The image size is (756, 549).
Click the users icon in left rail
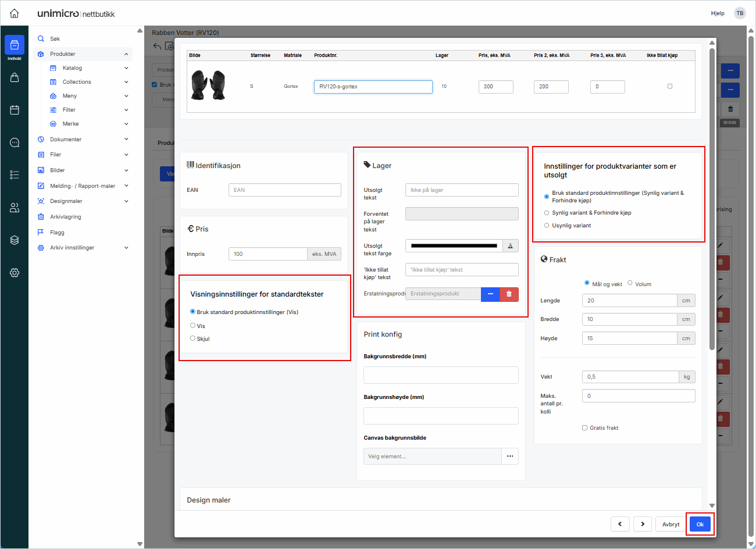(x=15, y=208)
